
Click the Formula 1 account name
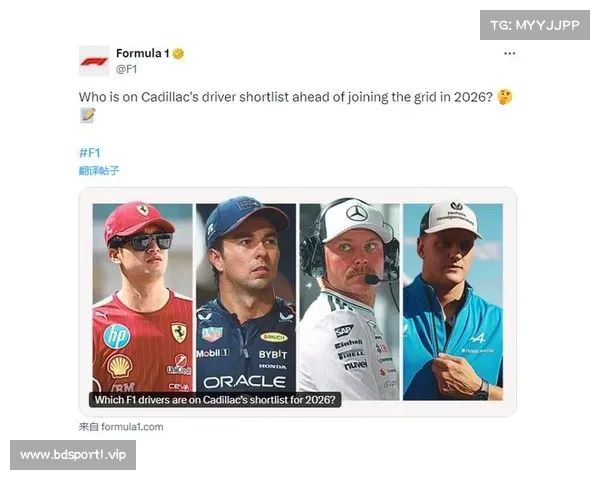142,53
